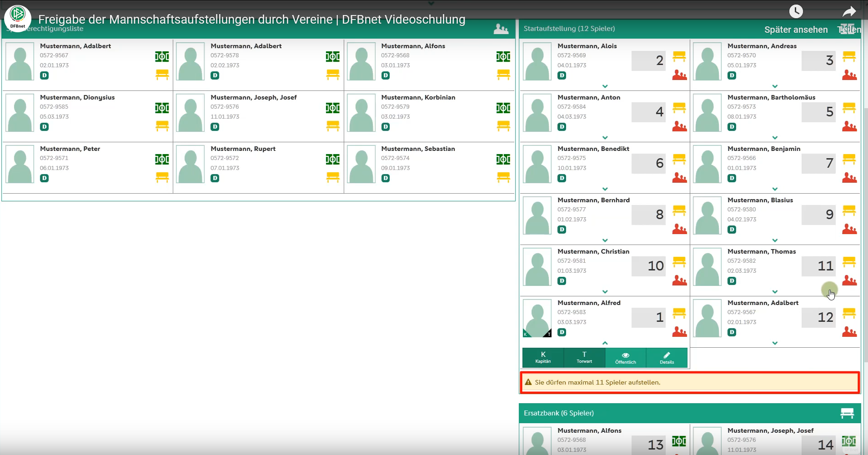Click the Später ansehen clock icon
Image resolution: width=868 pixels, height=455 pixels.
point(796,11)
